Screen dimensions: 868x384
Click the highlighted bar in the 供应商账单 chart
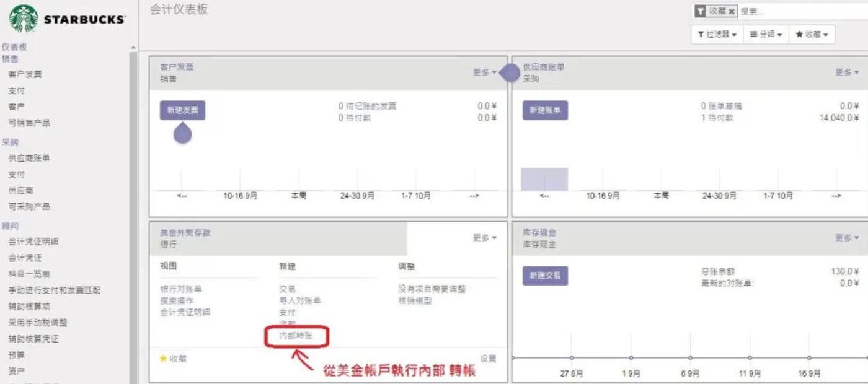click(544, 179)
